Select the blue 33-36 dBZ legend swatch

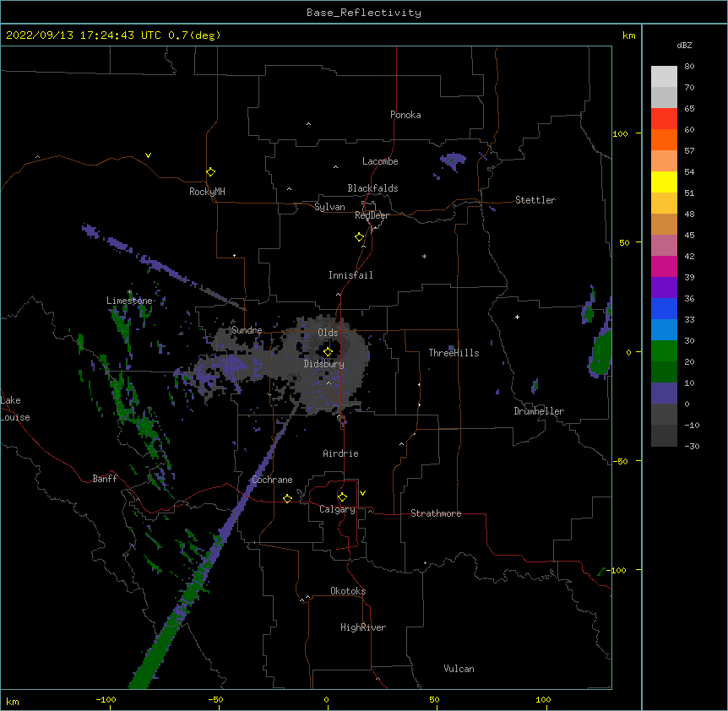click(x=664, y=308)
